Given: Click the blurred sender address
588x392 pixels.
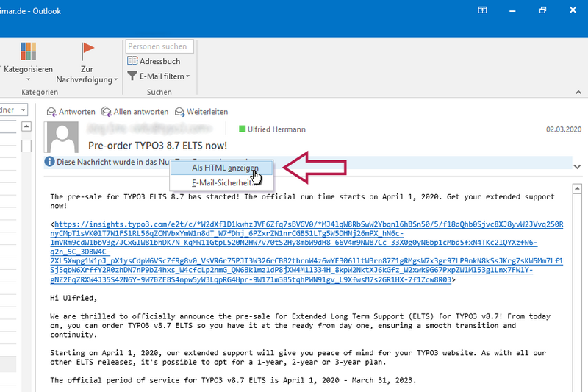Looking at the screenshot, I should tap(149, 129).
